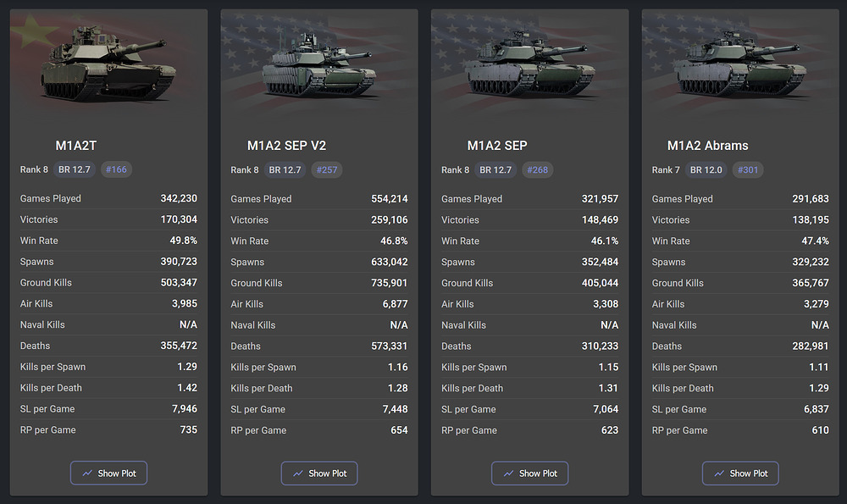
Task: Click the #257 ranking badge
Action: (x=327, y=169)
